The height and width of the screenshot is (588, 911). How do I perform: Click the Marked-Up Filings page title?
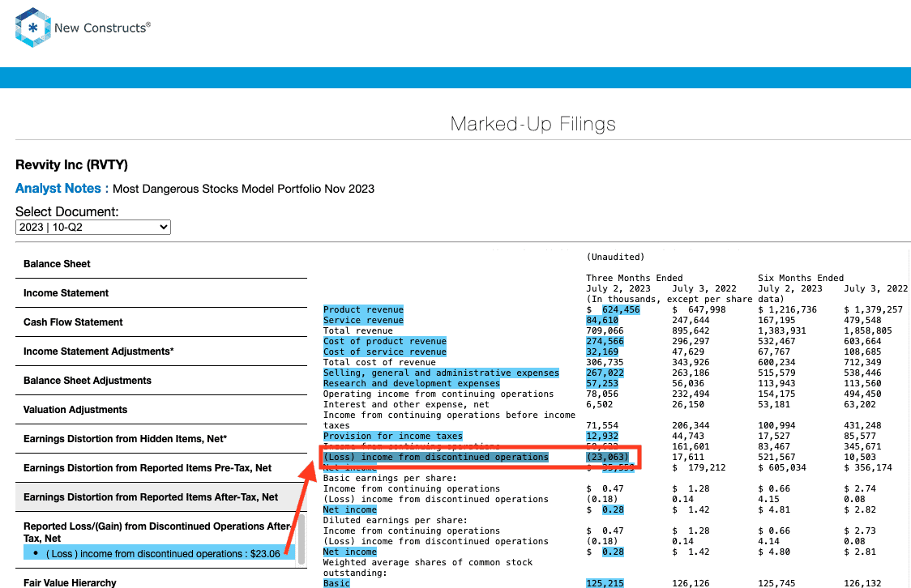[532, 124]
